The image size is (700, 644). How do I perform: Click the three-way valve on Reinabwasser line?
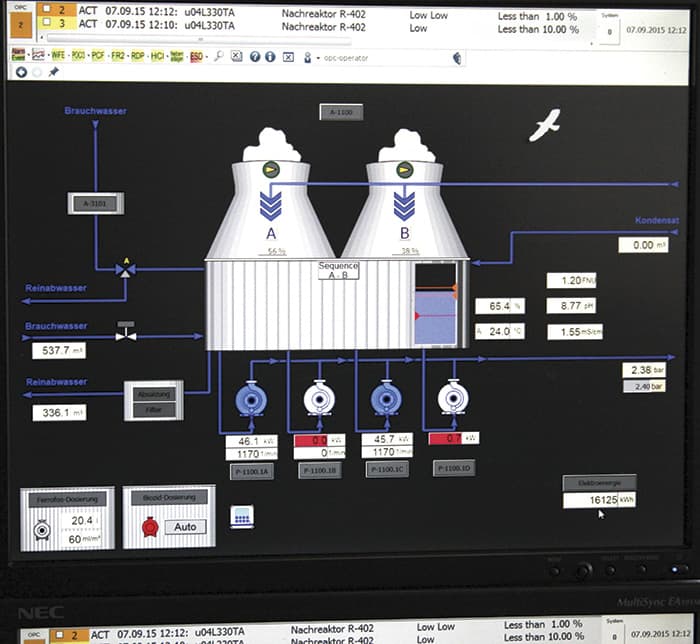(x=125, y=269)
